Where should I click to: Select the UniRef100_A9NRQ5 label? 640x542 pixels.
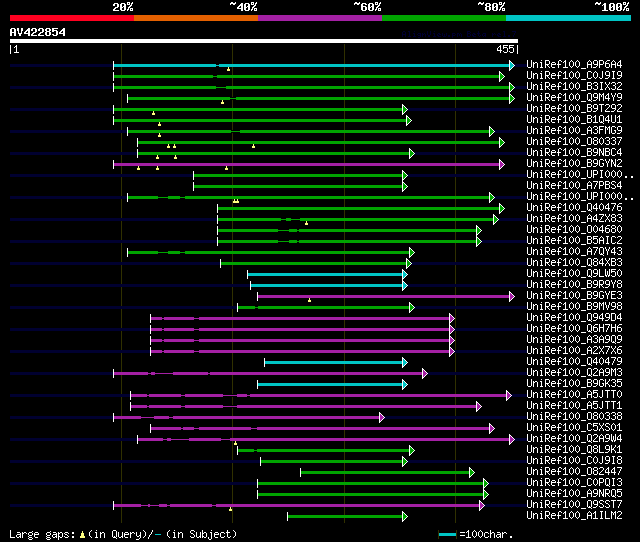tap(574, 494)
